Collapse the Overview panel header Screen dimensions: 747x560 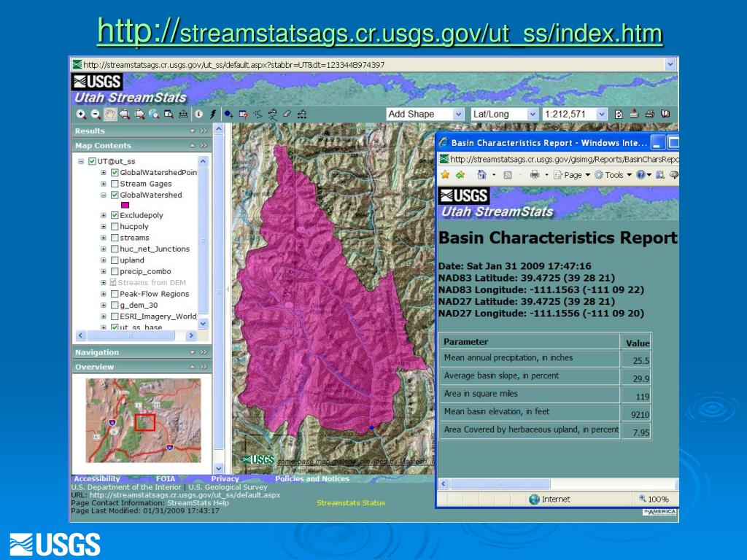141,367
